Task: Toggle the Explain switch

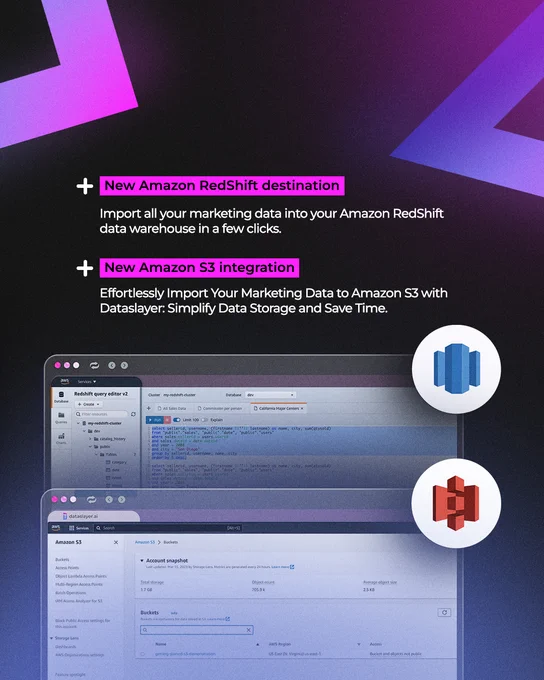Action: coord(205,420)
